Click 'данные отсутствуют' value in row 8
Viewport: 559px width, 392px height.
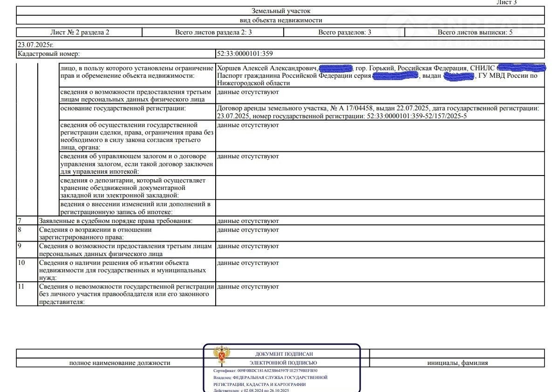(248, 230)
